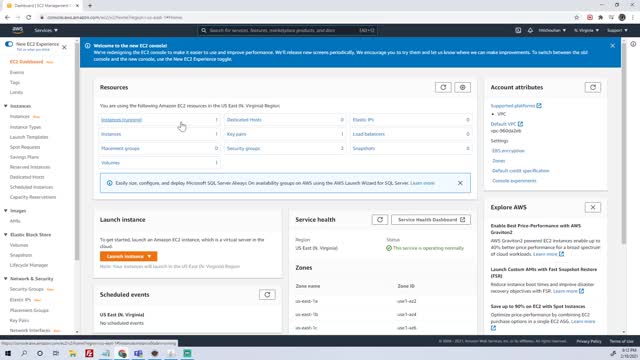Screen dimensions: 640x360
Task: Reload the browser page
Action: [x=29, y=18]
